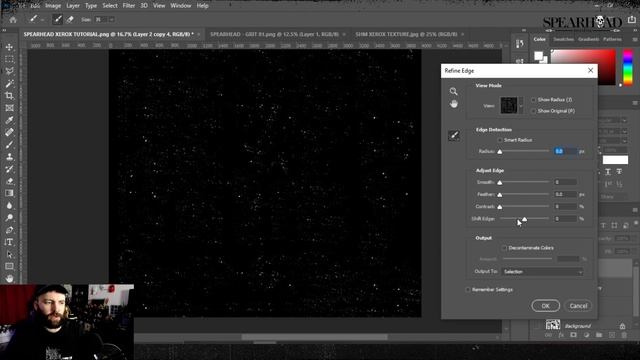Select the Lasso tool in toolbar
The width and height of the screenshot is (640, 360).
[x=9, y=72]
